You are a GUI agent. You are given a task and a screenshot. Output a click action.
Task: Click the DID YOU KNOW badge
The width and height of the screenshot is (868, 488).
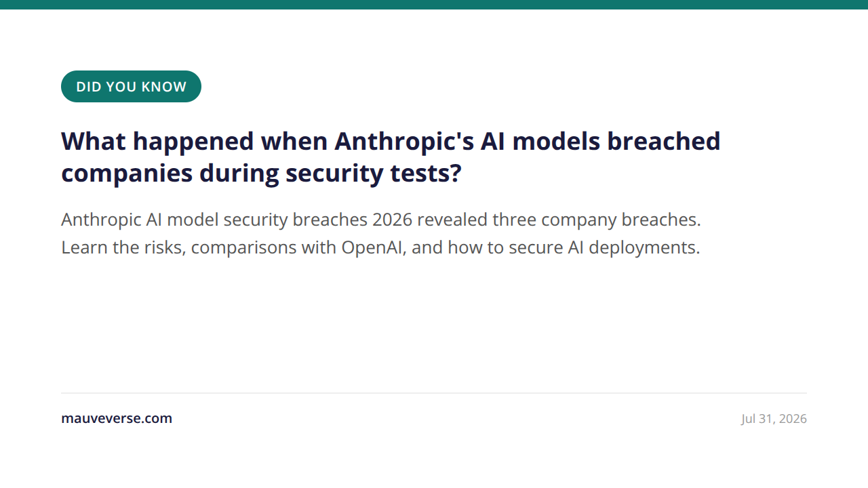[x=131, y=87]
